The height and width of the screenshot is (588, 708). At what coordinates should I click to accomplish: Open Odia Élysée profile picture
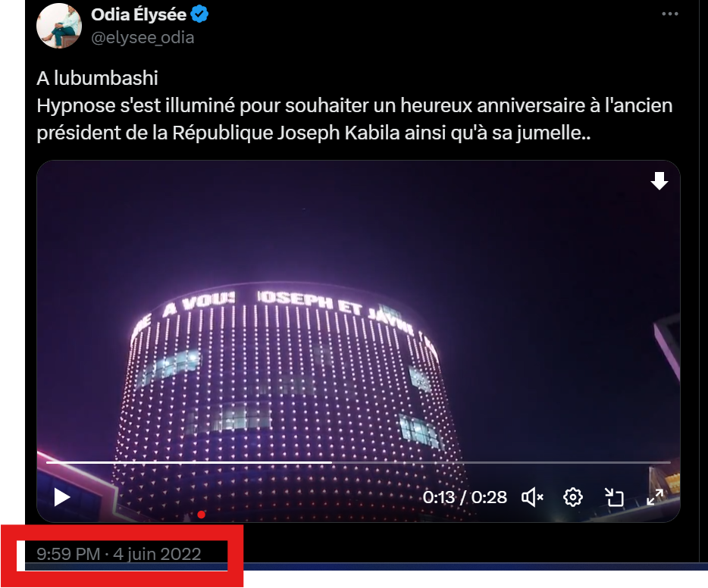(x=59, y=26)
